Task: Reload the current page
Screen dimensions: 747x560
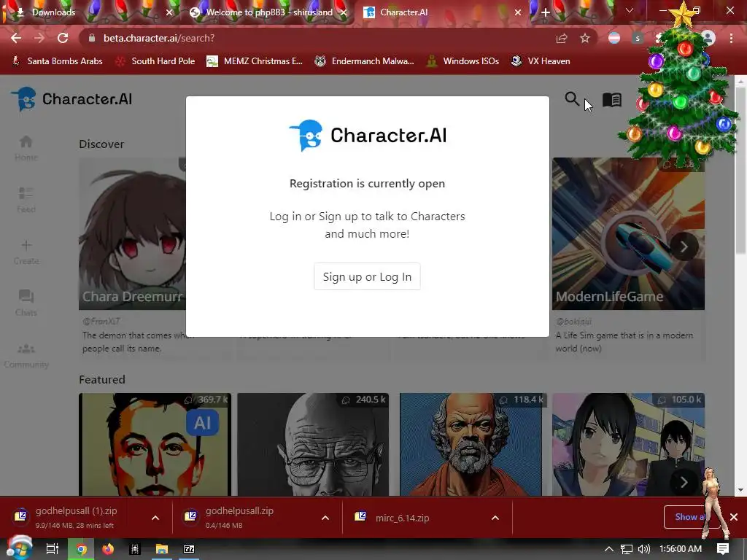Action: [63, 38]
